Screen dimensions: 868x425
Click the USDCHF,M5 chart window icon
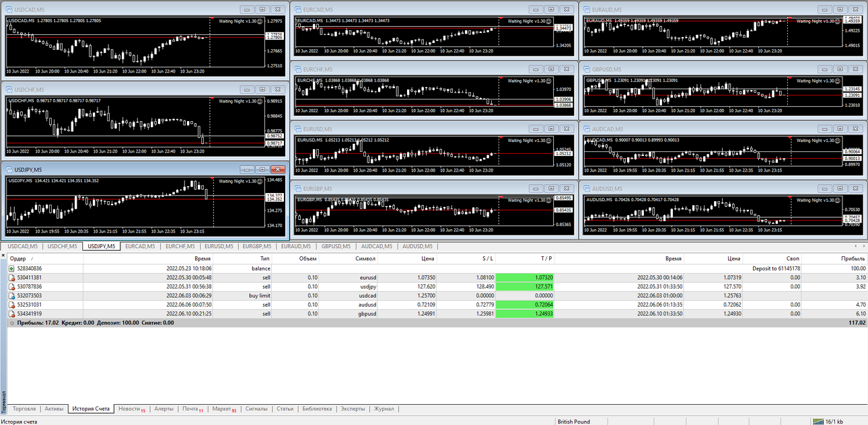[x=9, y=89]
